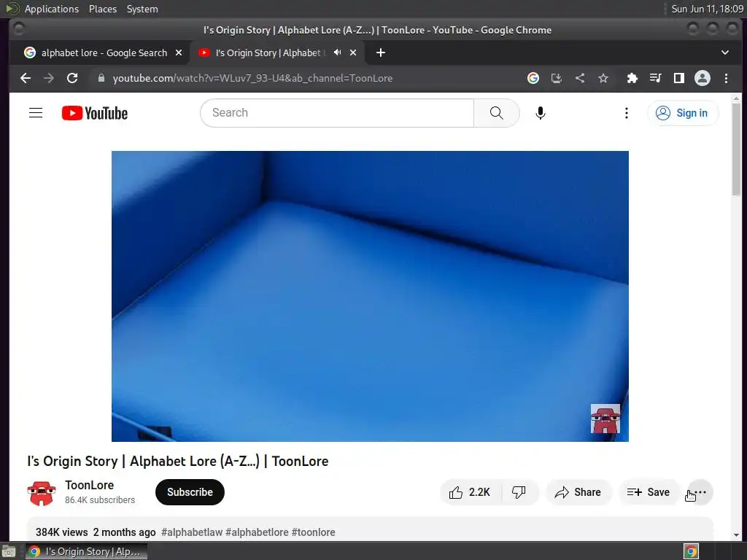Click the YouTube search magnifier button
Viewport: 747px width, 560px height.
click(x=496, y=113)
